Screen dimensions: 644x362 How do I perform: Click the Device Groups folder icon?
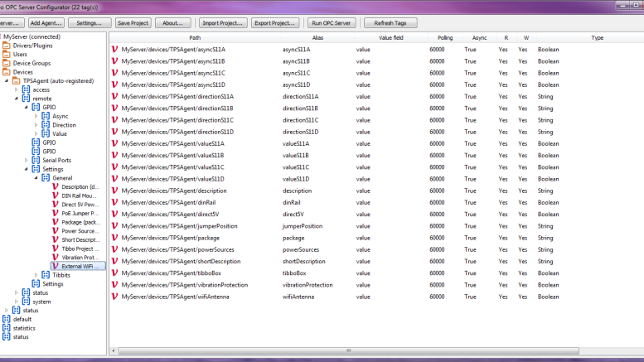click(x=7, y=63)
